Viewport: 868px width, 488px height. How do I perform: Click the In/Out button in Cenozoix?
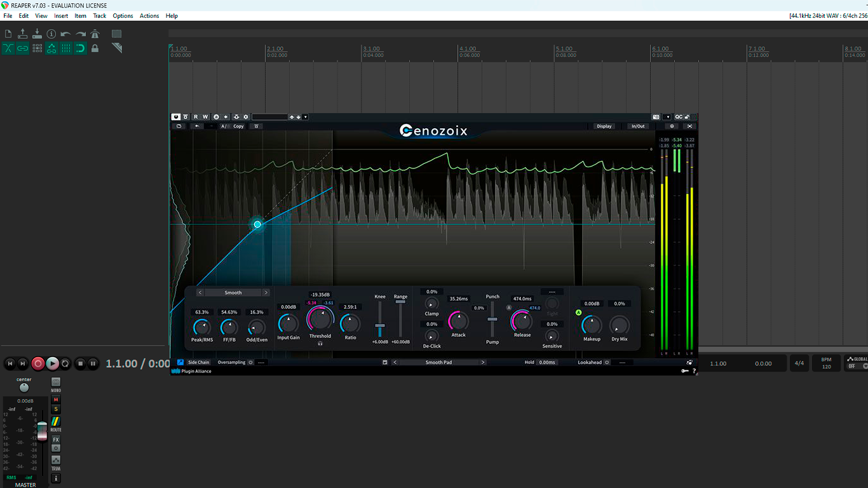638,126
